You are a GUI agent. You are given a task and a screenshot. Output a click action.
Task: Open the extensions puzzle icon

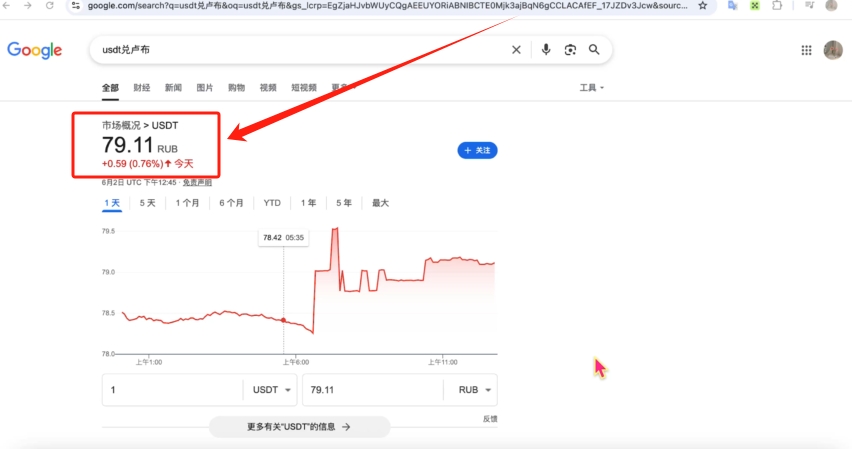click(777, 5)
